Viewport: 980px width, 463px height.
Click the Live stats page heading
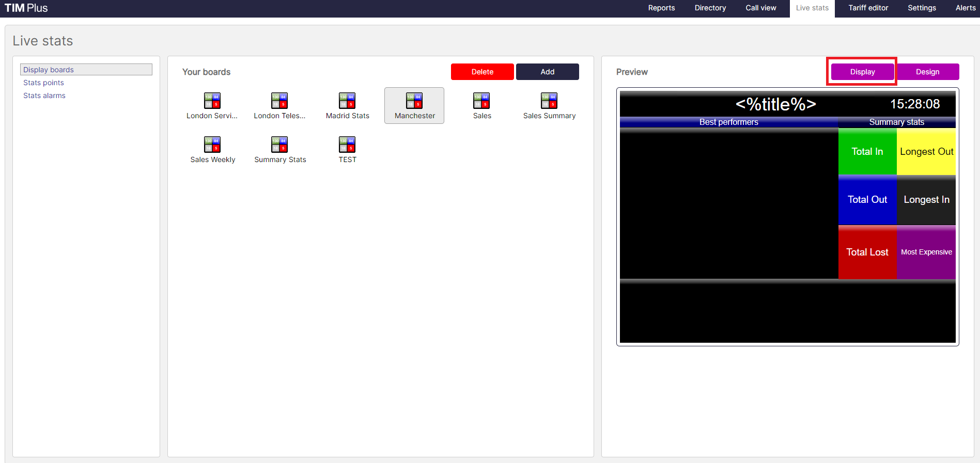[x=43, y=41]
